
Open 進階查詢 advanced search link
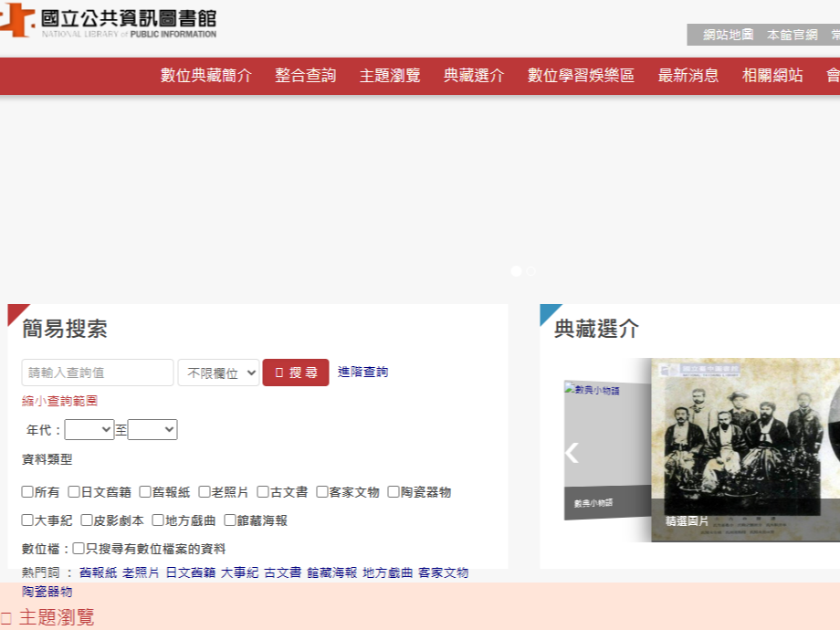362,372
